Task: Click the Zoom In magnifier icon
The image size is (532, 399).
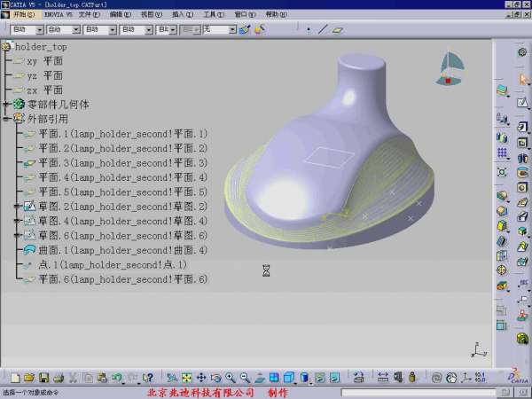Action: coord(231,378)
